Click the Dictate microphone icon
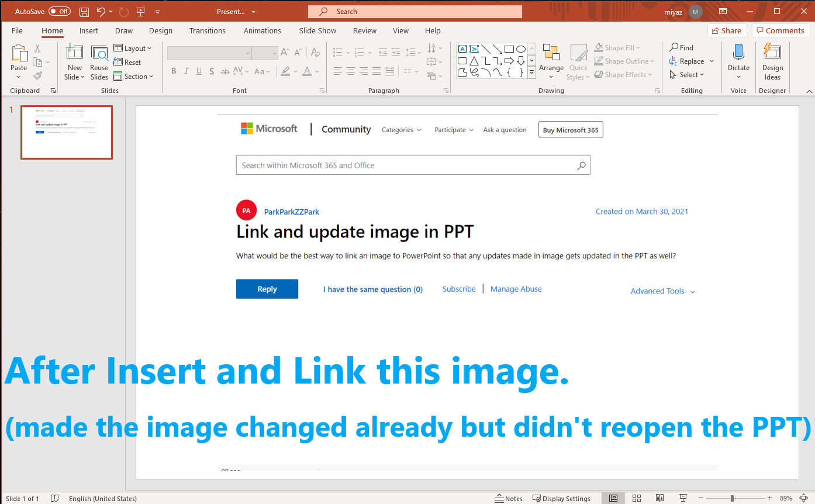The image size is (815, 504). pos(738,52)
